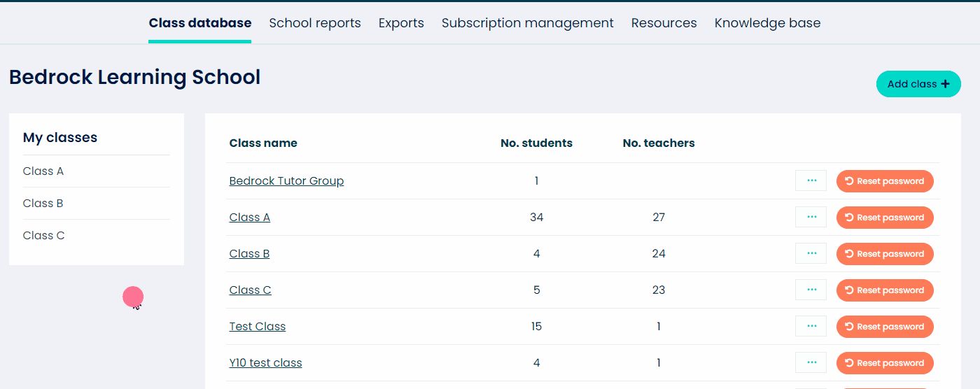
Task: Click the Bedrock Learning School heading
Action: pyautogui.click(x=134, y=77)
